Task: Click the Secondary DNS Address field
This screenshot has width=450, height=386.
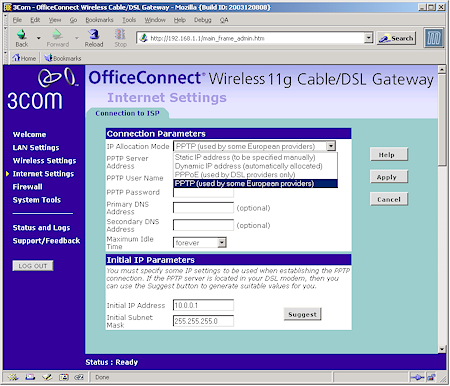Action: point(203,225)
